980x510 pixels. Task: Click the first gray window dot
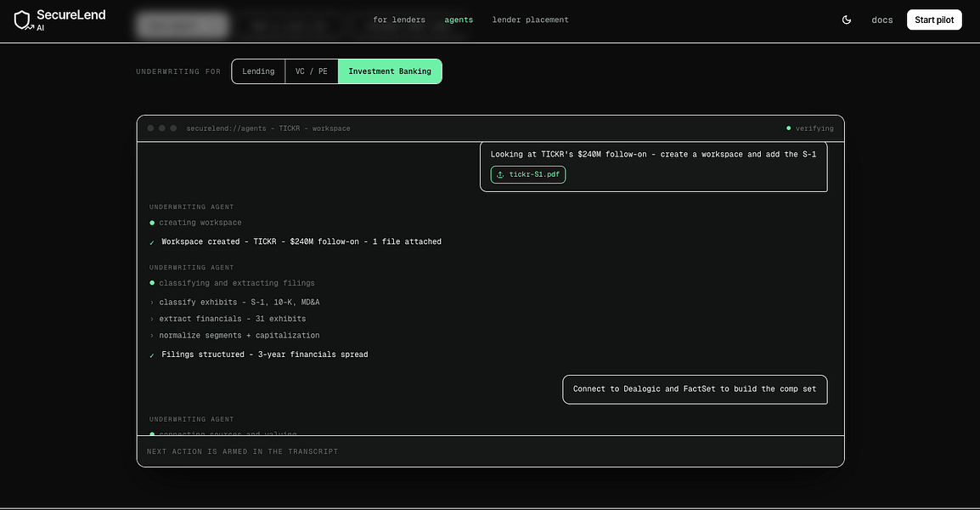click(150, 128)
